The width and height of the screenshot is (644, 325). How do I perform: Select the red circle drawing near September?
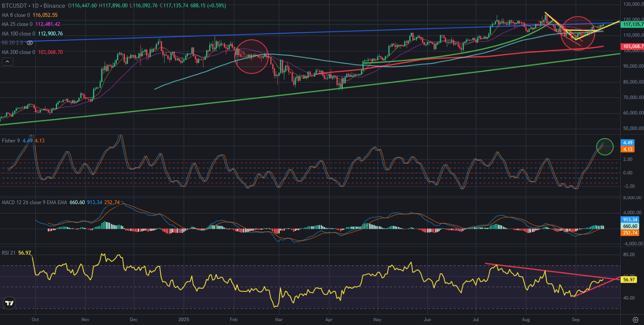[577, 33]
